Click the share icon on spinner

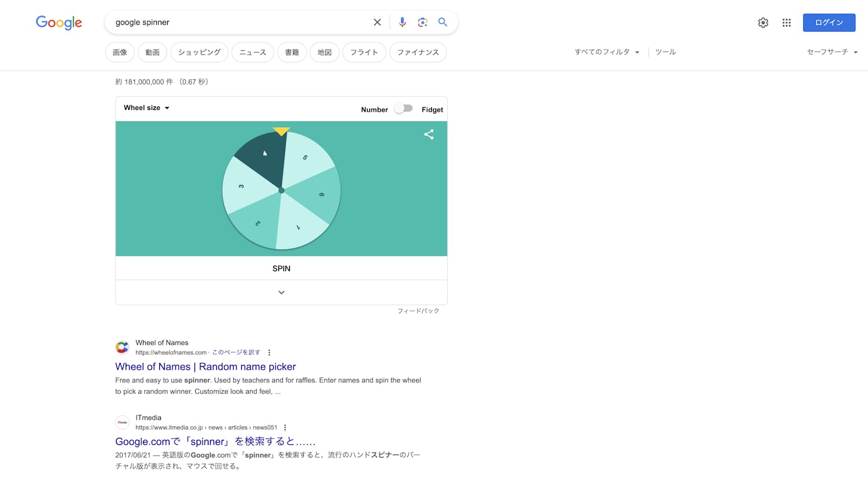429,134
